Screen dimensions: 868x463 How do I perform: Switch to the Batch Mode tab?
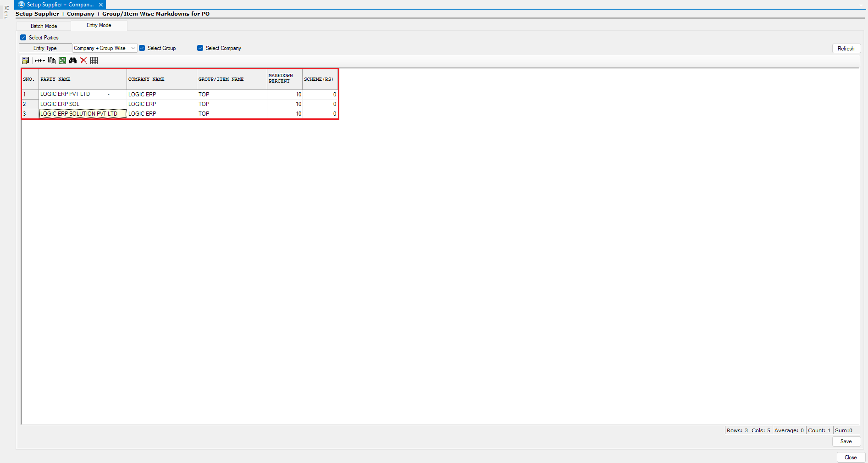[44, 26]
